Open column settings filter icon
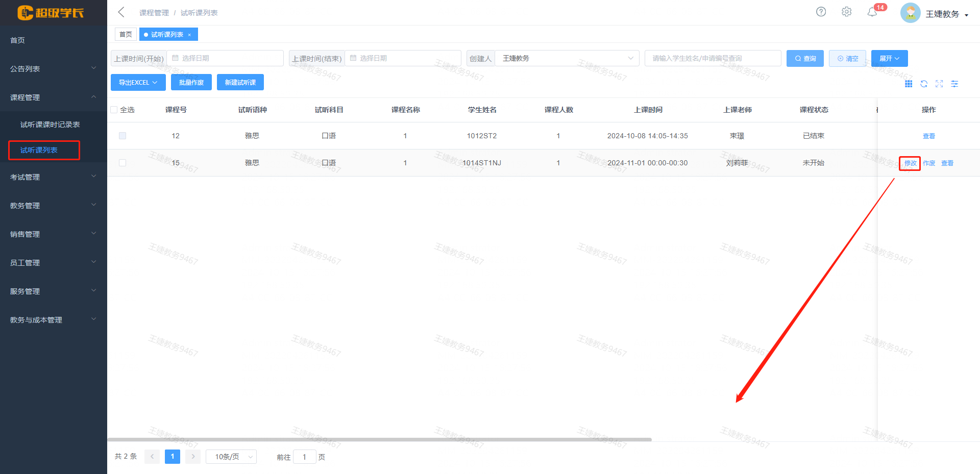This screenshot has height=474, width=980. pyautogui.click(x=954, y=84)
